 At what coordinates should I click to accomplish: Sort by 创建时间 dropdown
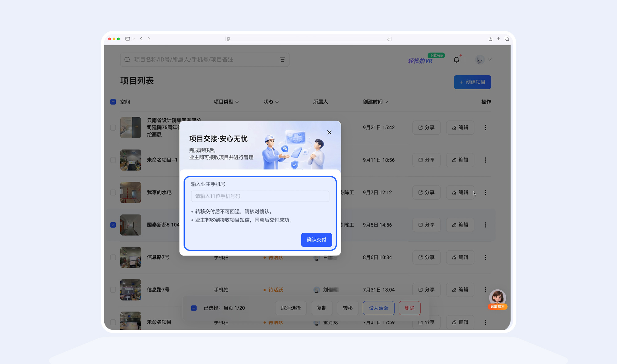click(x=375, y=102)
